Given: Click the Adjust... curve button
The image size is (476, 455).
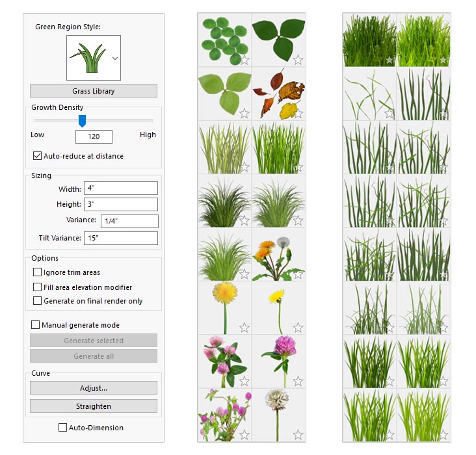Looking at the screenshot, I should tap(94, 388).
